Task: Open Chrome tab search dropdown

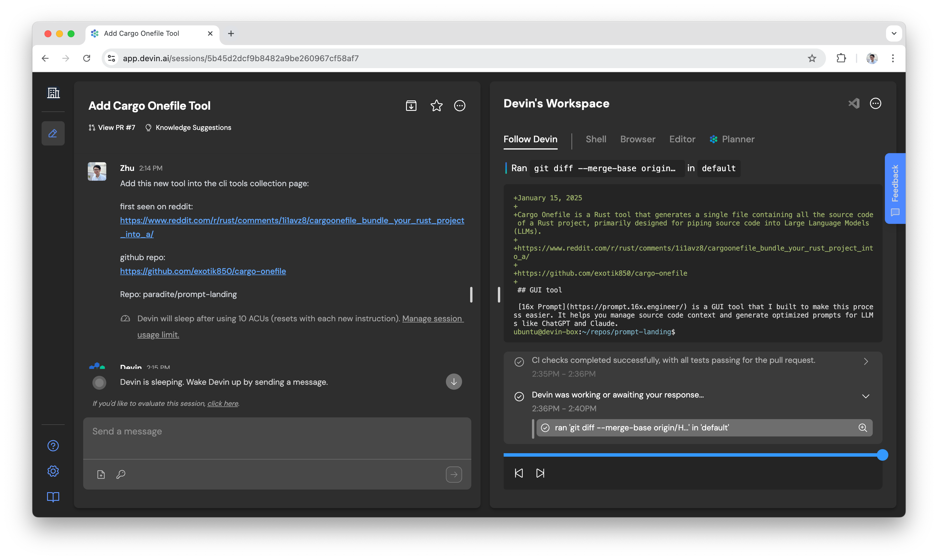Action: (894, 33)
